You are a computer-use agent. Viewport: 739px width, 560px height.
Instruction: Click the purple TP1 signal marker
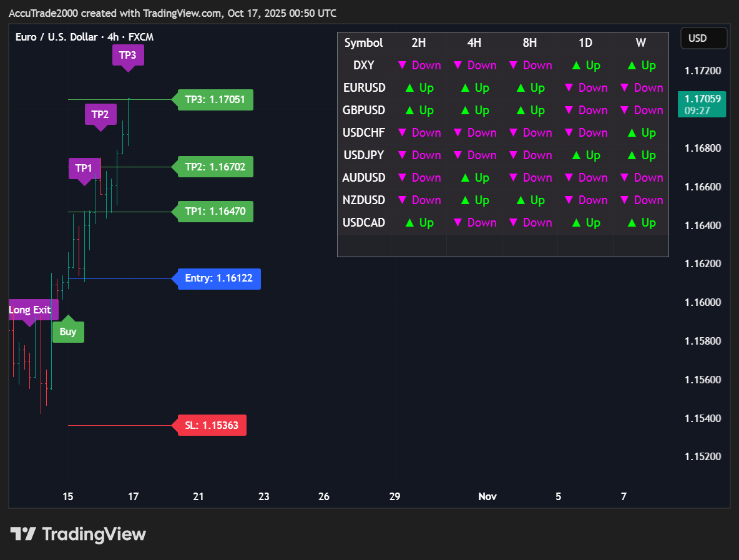84,168
